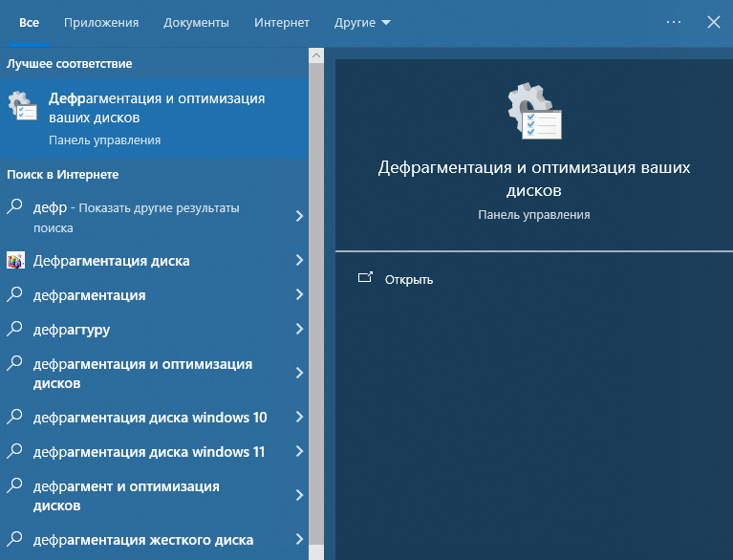Expand chevron for дефрагментация диска windows 10

300,417
